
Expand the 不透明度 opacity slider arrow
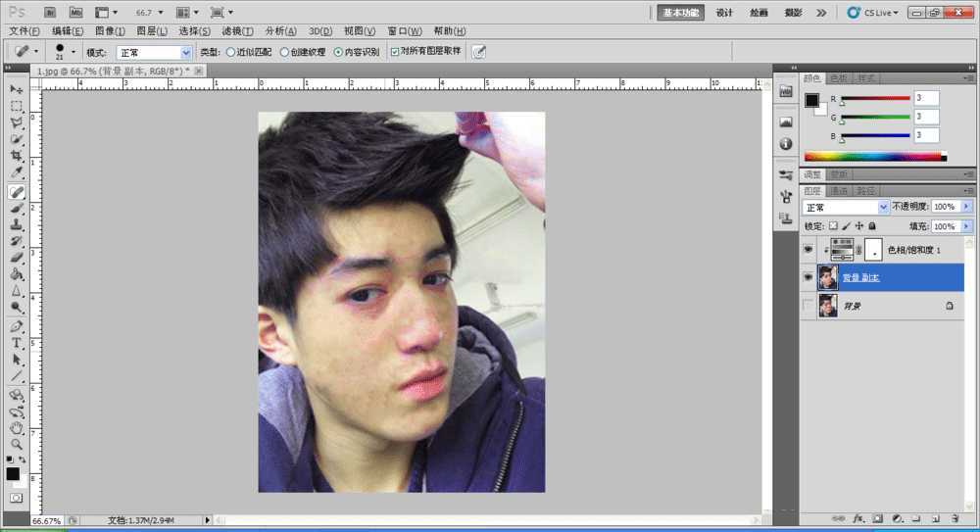pos(966,208)
